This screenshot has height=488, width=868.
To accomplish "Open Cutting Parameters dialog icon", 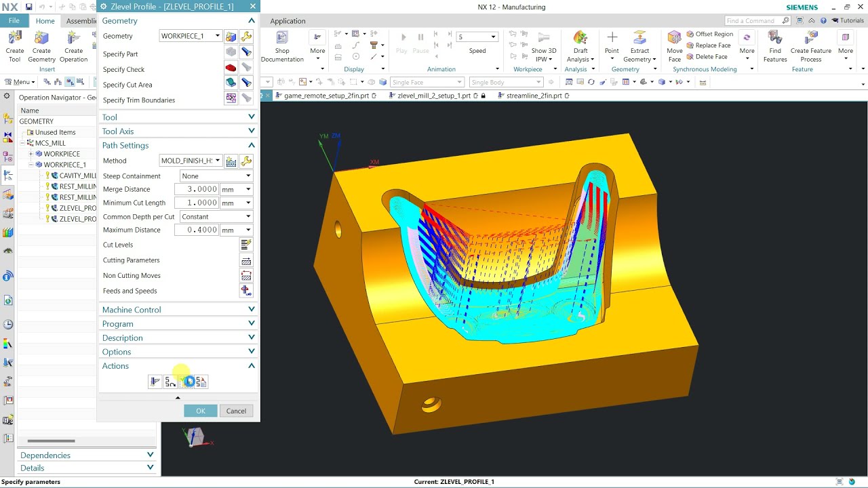I will coord(246,260).
